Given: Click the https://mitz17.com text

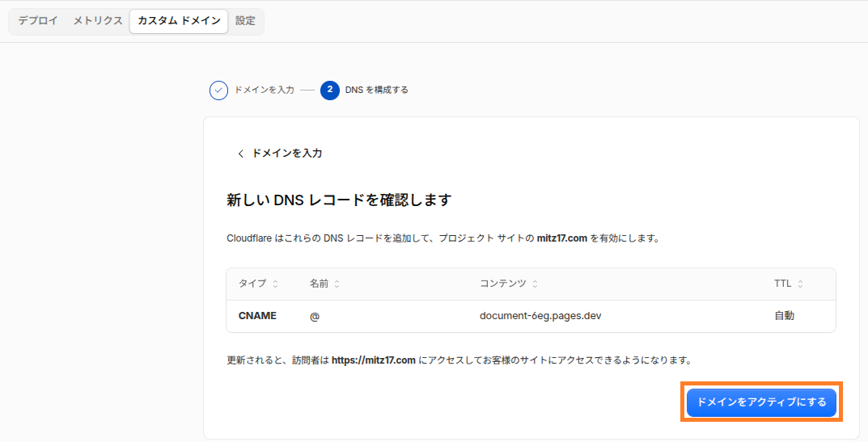Looking at the screenshot, I should click(374, 360).
